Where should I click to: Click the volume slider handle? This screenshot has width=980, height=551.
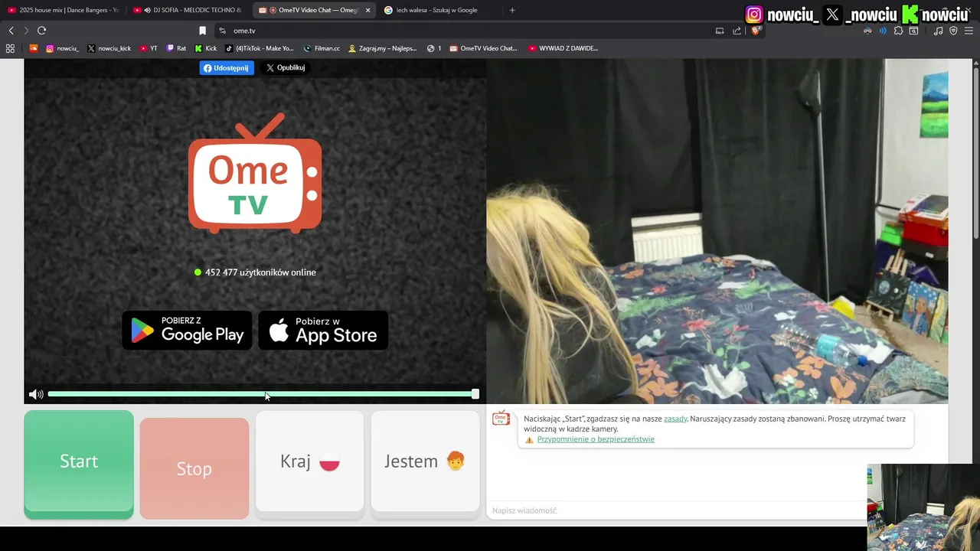(x=475, y=394)
